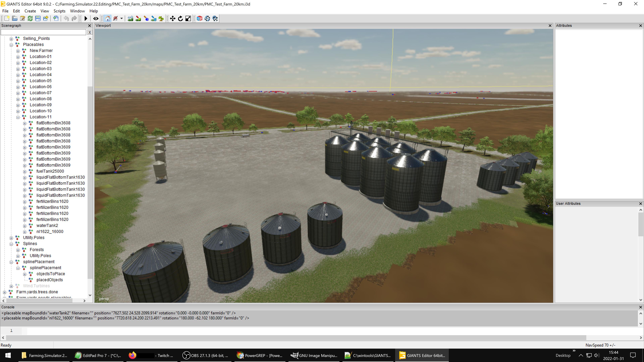Switch to OBS in the taskbar
The image size is (644, 362).
tap(205, 355)
